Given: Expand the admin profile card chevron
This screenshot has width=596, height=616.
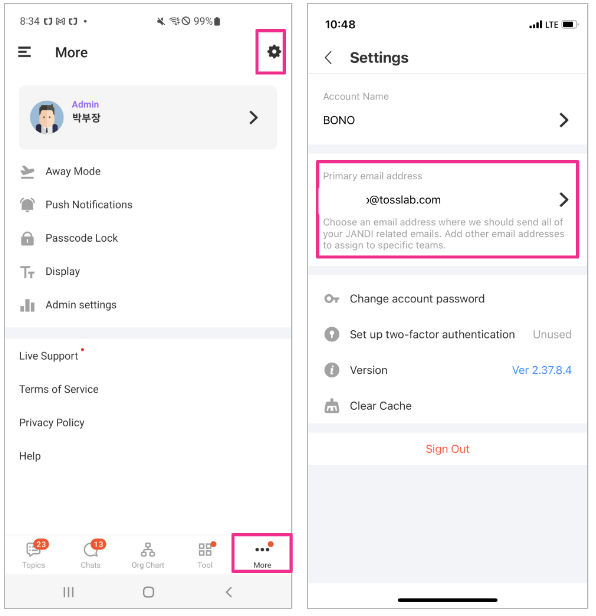Looking at the screenshot, I should 254,117.
